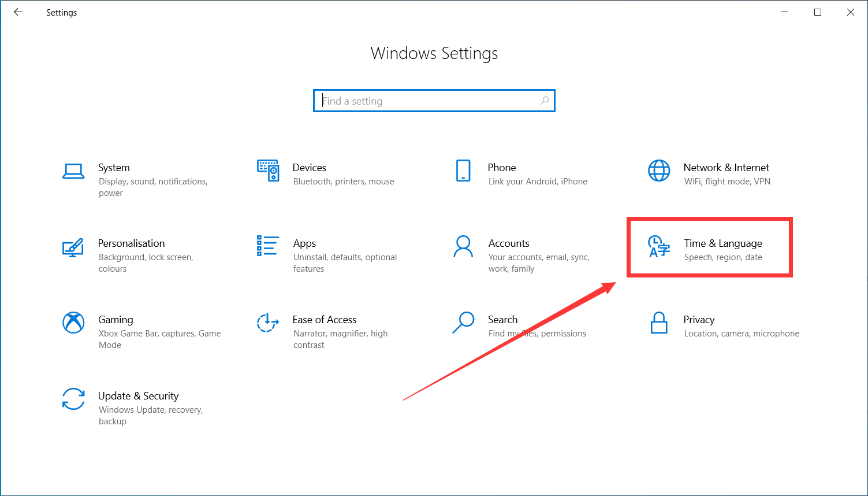Click the Ease of Access icon
Image resolution: width=868 pixels, height=496 pixels.
coord(268,323)
